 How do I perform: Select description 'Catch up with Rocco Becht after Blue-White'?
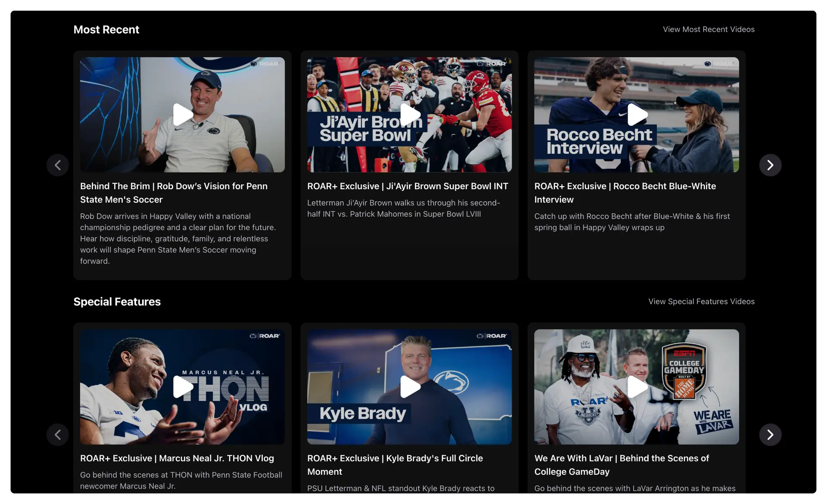[632, 222]
